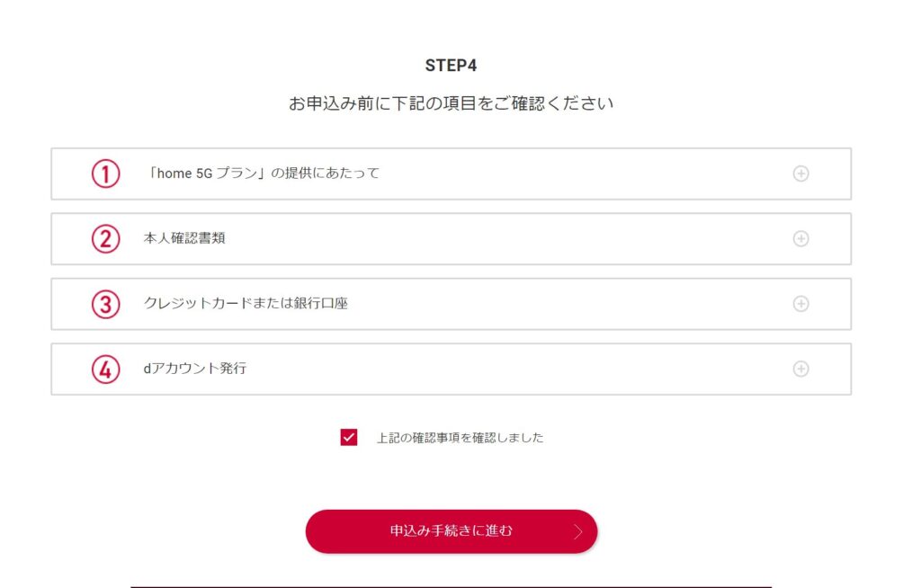Open the 本人確認書類 section title
The width and height of the screenshot is (921, 588).
(x=184, y=239)
